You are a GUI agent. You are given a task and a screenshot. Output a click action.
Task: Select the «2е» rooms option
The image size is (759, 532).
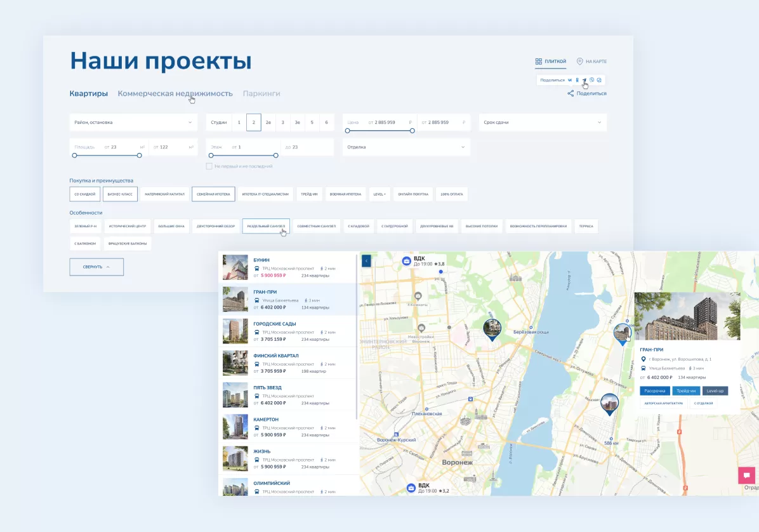(268, 123)
